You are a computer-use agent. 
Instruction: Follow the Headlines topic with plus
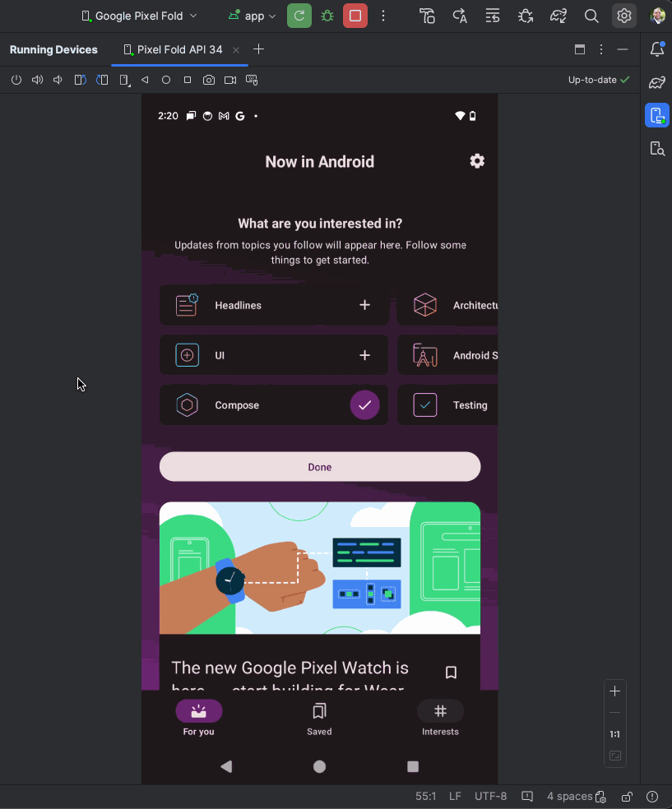tap(364, 305)
